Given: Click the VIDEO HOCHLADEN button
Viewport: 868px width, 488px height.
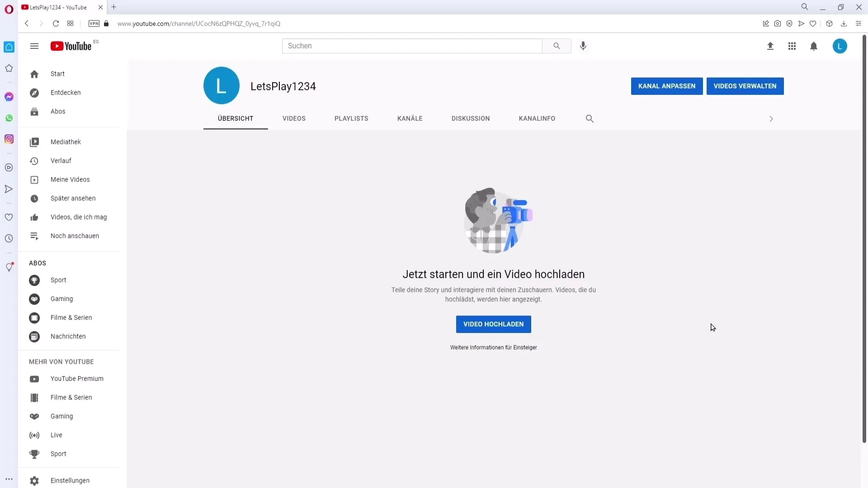Looking at the screenshot, I should click(493, 324).
